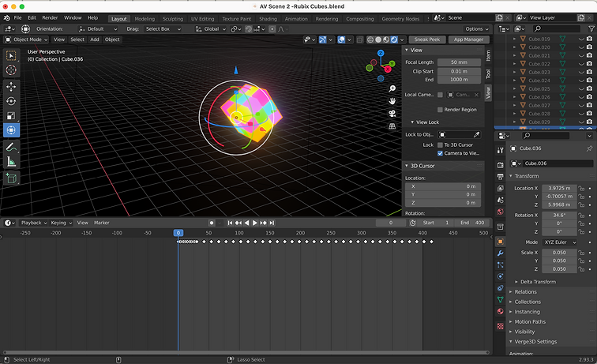Choose the Rotate tool in the toolbar

click(11, 101)
